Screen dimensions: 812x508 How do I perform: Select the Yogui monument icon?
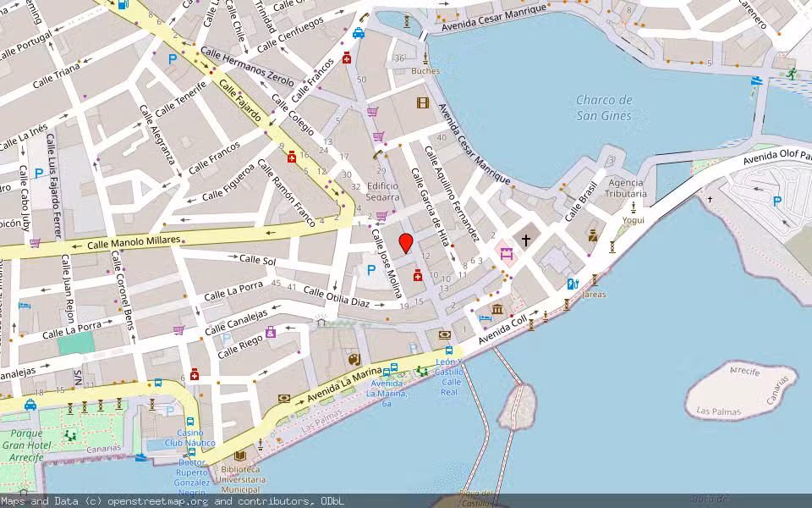pyautogui.click(x=633, y=208)
